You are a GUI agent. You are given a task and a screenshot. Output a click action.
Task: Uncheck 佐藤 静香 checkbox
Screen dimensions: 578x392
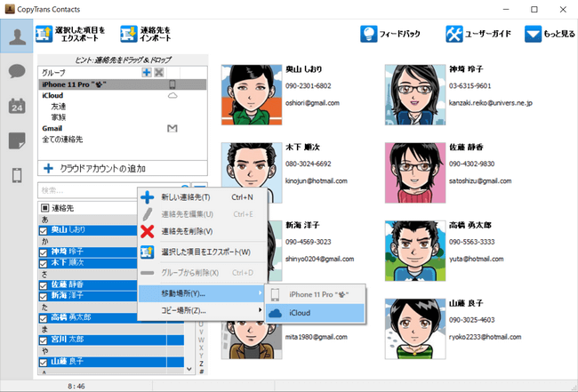coord(44,285)
